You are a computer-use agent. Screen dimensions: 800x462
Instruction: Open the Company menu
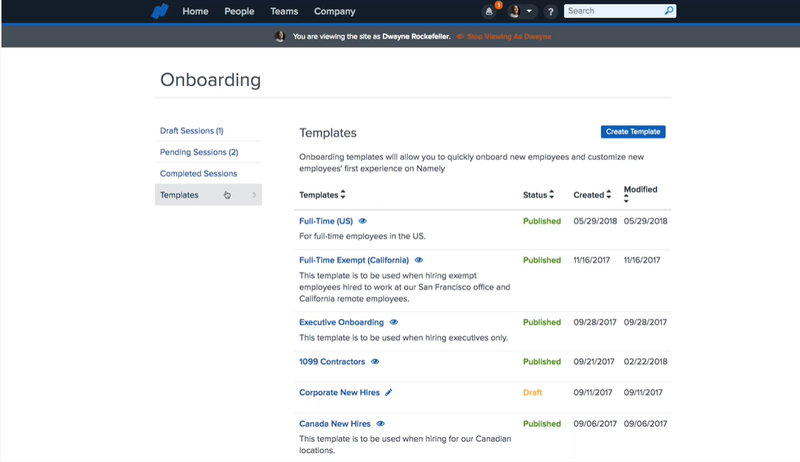[x=335, y=11]
